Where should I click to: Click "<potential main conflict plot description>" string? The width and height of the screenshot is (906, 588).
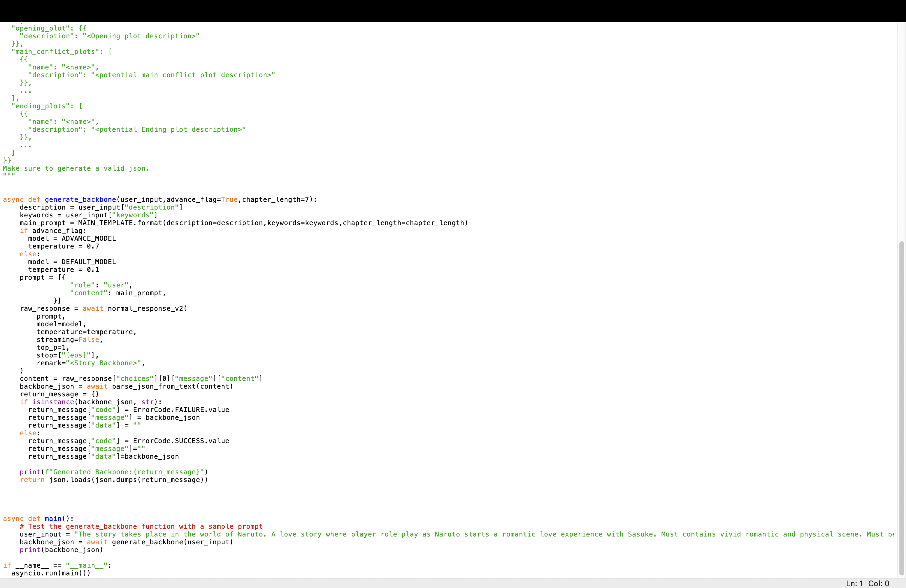[183, 75]
